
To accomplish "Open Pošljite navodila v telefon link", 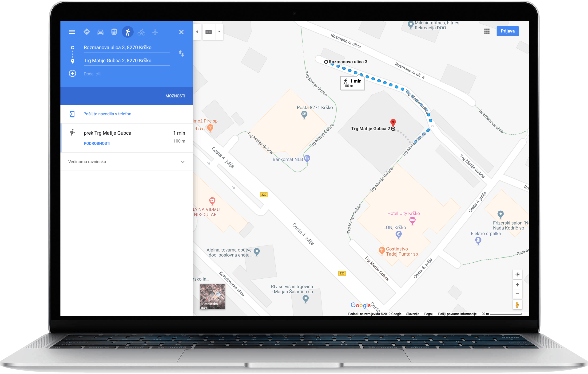I will pos(107,114).
